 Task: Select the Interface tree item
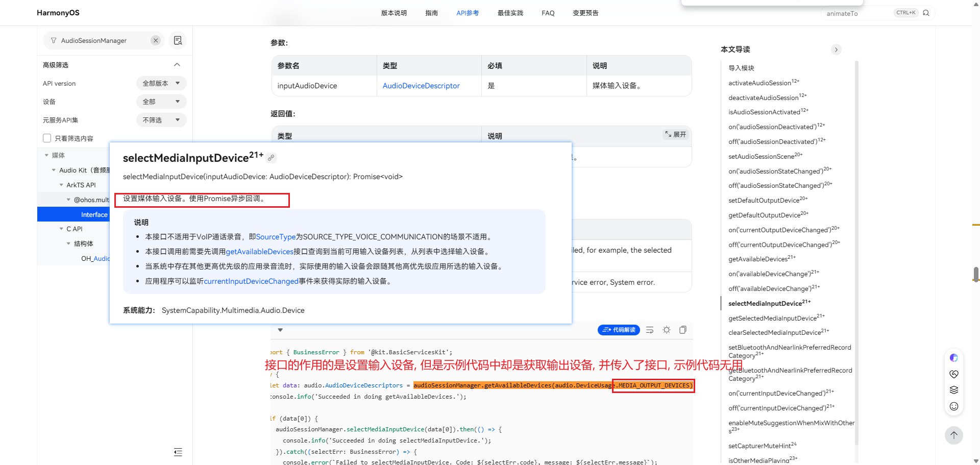coord(73,214)
